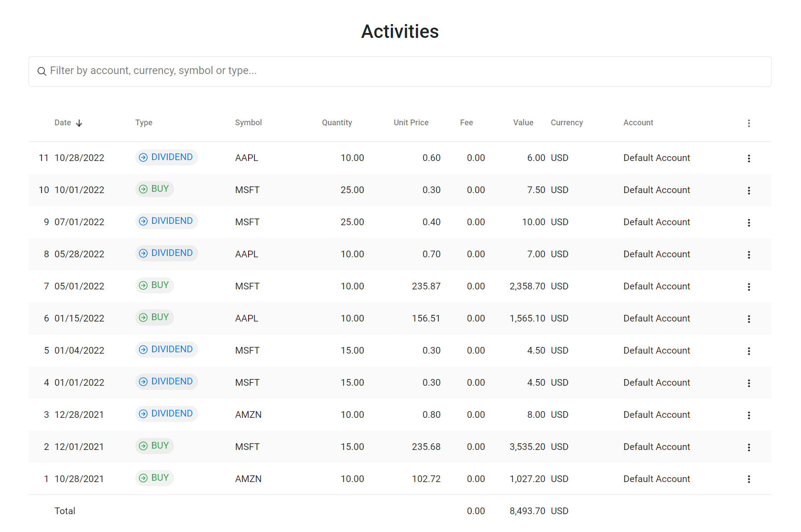The width and height of the screenshot is (801, 532).
Task: Open the actions menu for AAPL buy on 01/15/2022
Action: tap(749, 318)
